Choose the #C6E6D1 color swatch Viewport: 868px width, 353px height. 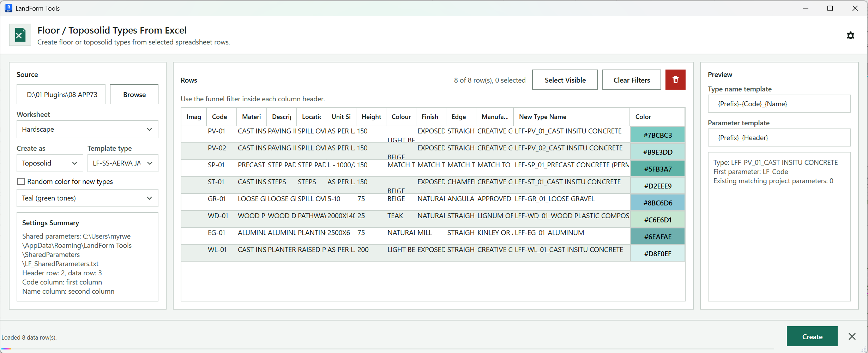coord(658,220)
